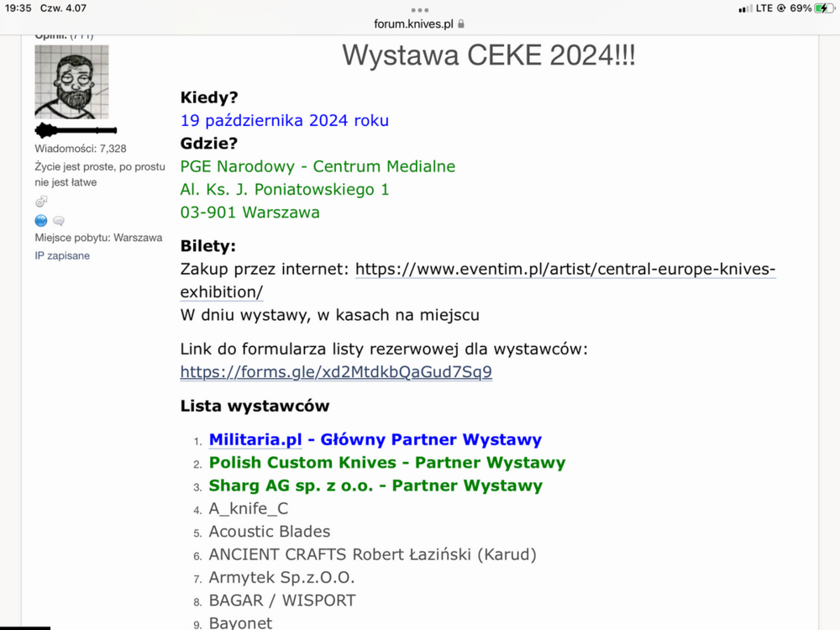Send message via speech bubble icon

[58, 220]
